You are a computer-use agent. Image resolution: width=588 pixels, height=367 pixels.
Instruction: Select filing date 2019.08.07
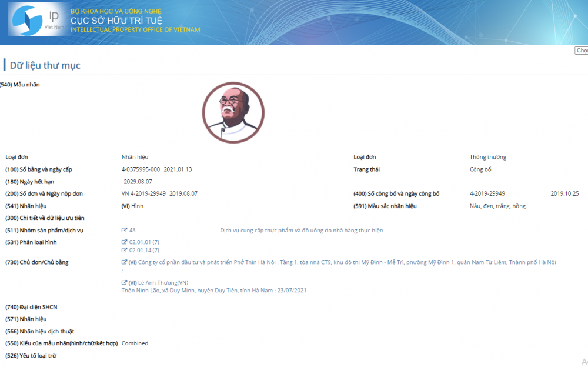click(183, 193)
